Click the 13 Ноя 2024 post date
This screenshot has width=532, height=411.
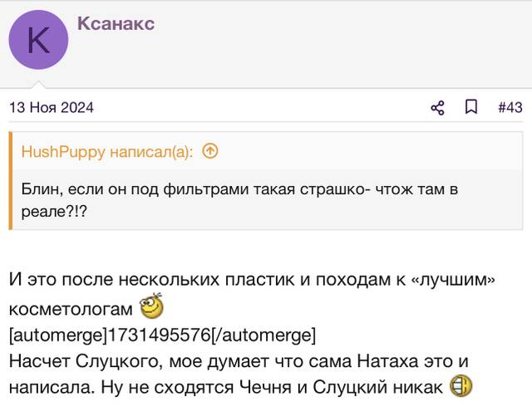52,107
